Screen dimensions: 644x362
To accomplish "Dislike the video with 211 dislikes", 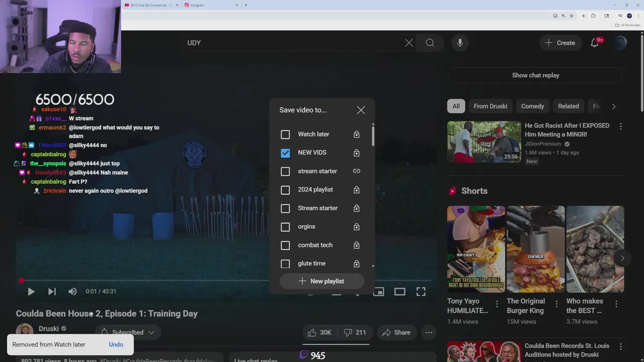I will tap(355, 332).
